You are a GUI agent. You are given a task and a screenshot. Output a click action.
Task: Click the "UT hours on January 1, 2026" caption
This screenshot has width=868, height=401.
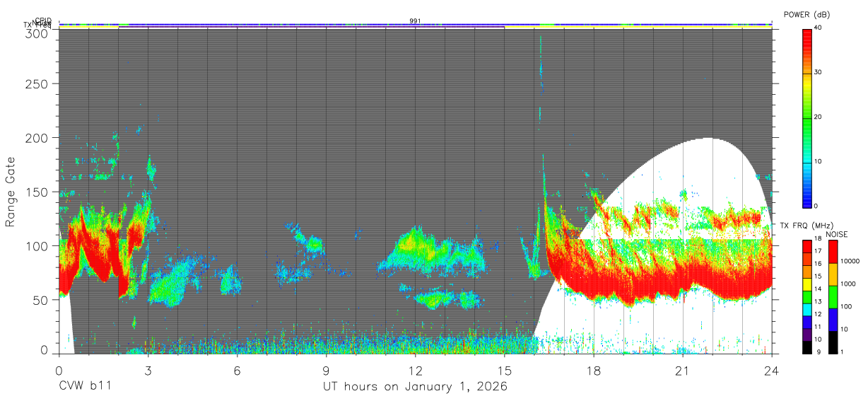coord(415,387)
